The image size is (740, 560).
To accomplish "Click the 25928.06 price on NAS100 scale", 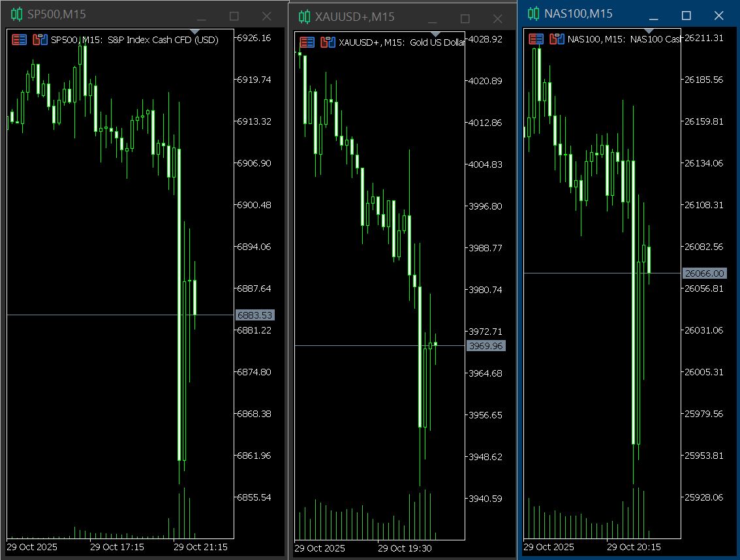I will pyautogui.click(x=703, y=497).
